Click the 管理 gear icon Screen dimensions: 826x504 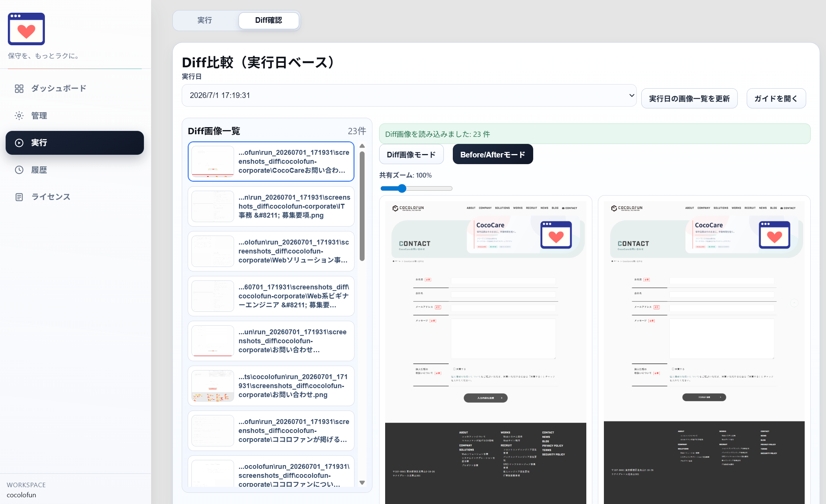tap(19, 116)
